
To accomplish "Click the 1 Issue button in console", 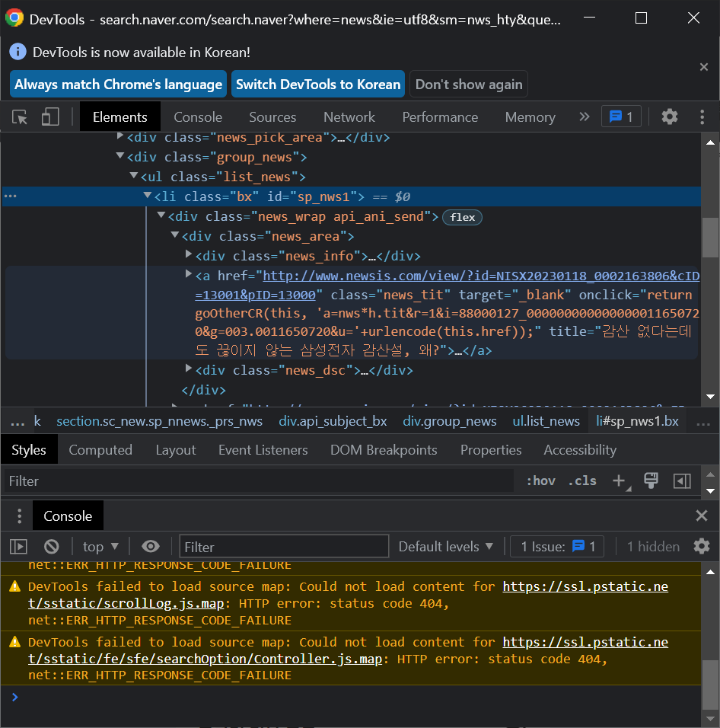I will (x=556, y=547).
